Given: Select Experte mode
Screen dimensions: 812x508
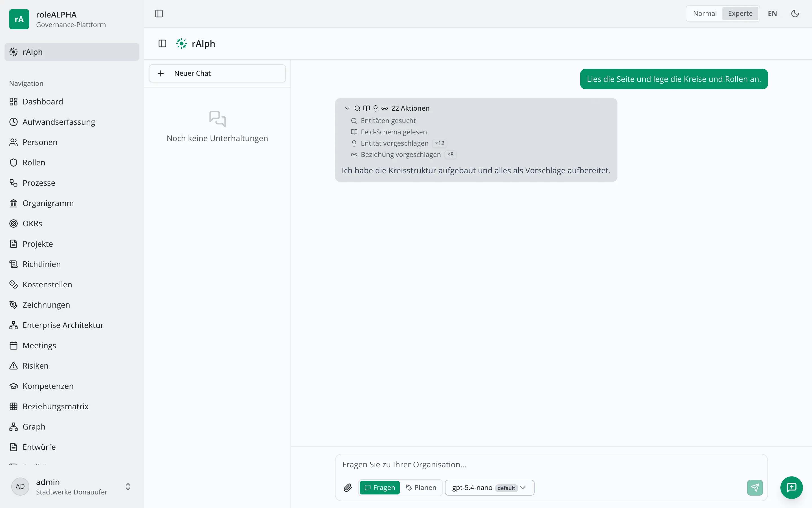Looking at the screenshot, I should (740, 14).
